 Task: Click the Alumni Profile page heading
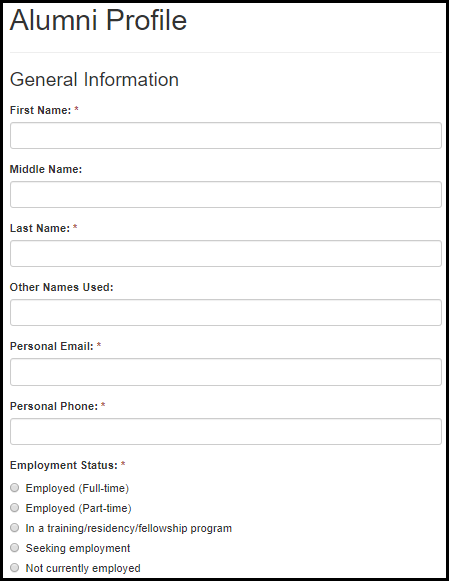99,20
